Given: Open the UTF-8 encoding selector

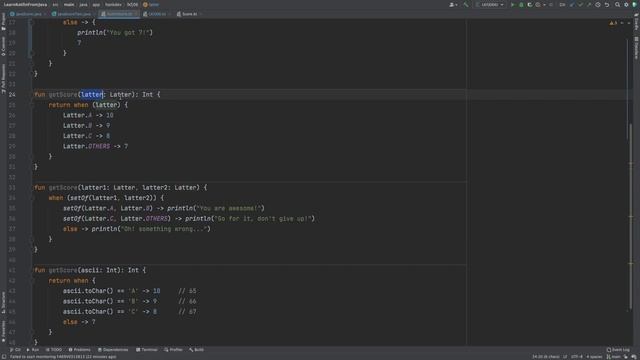Looking at the screenshot, I should 577,357.
